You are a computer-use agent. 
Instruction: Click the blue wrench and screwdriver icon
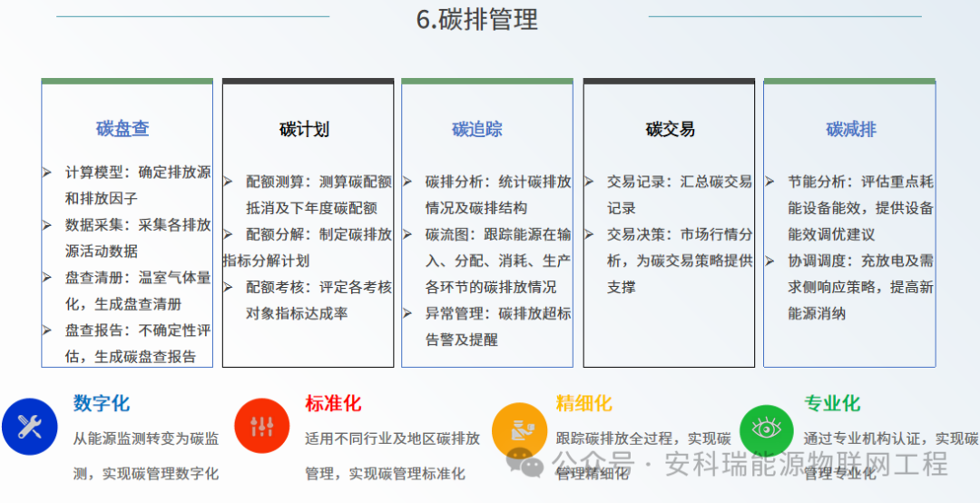click(29, 427)
